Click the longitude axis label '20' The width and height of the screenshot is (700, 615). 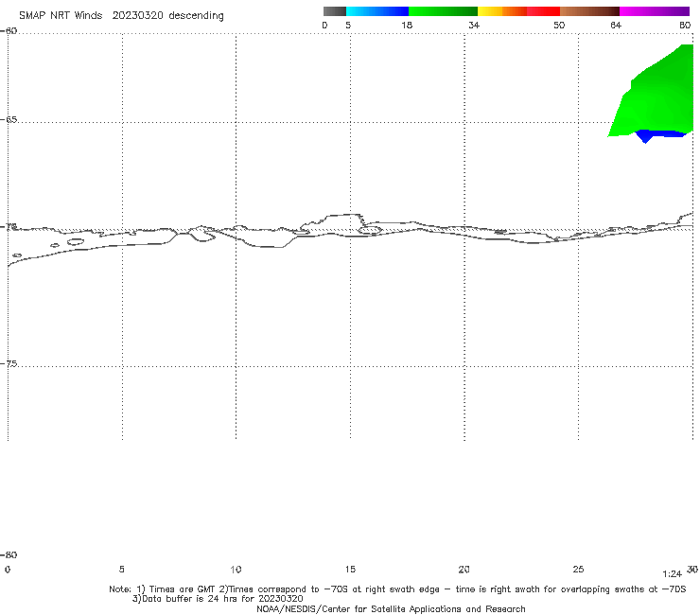click(464, 569)
